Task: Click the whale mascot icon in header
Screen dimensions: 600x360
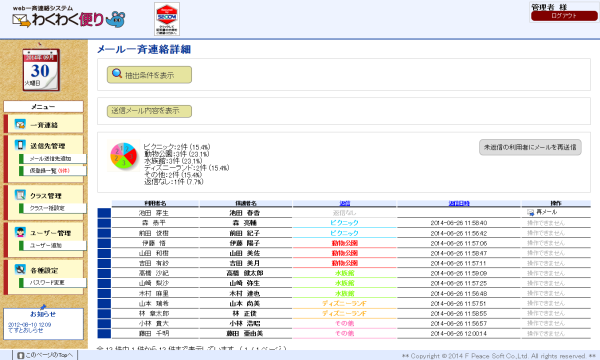Action: 116,19
